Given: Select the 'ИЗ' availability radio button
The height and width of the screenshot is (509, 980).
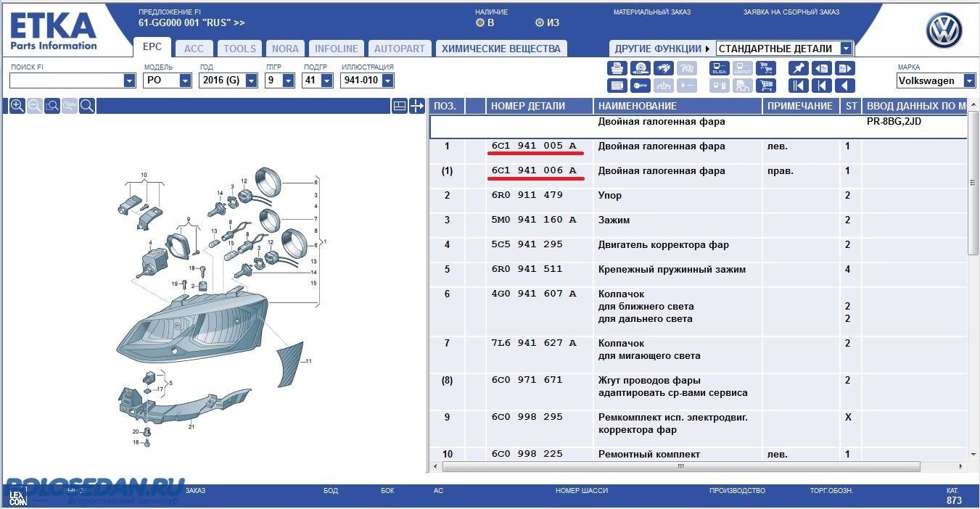Looking at the screenshot, I should [539, 23].
